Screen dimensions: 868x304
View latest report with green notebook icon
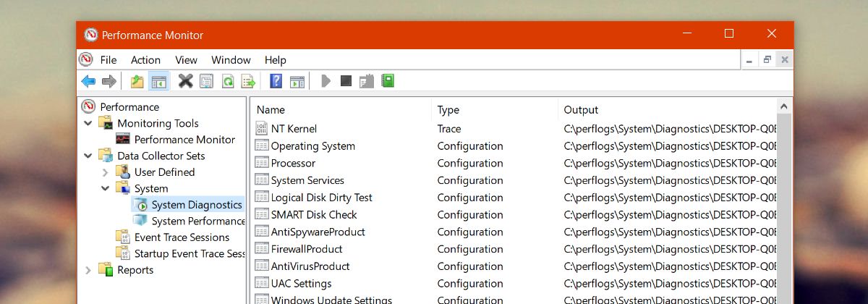click(388, 81)
